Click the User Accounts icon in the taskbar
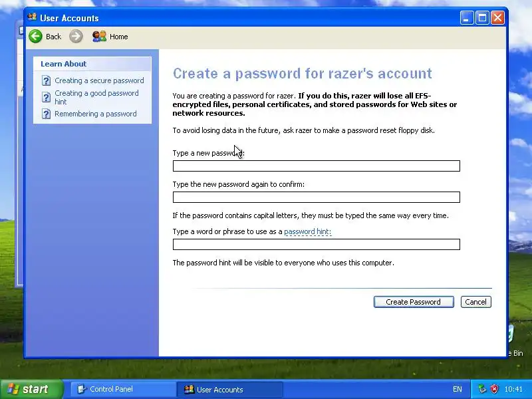The width and height of the screenshot is (532, 399). 189,389
